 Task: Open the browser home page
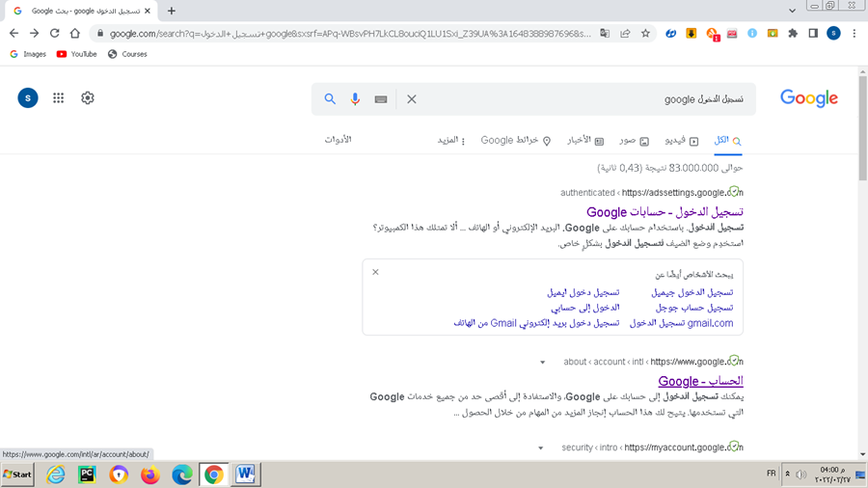tap(74, 33)
